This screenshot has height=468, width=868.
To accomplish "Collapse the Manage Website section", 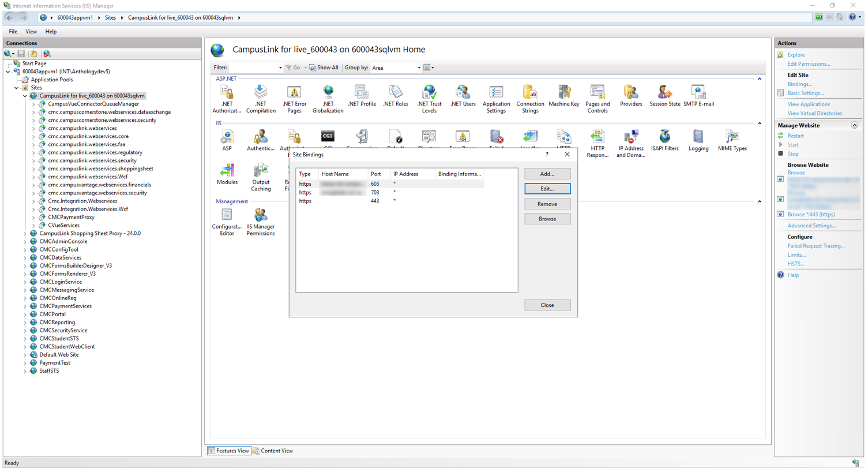I will pos(854,125).
